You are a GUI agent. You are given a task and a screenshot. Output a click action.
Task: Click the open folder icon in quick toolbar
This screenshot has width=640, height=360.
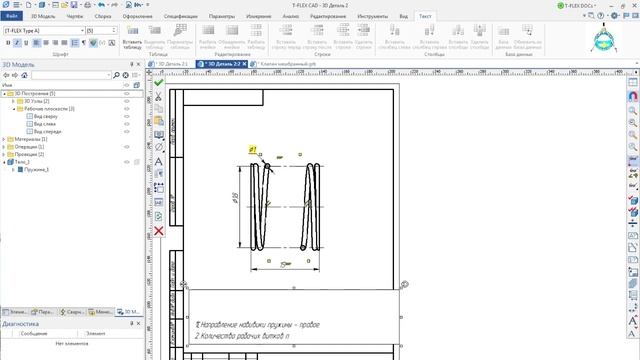click(64, 5)
